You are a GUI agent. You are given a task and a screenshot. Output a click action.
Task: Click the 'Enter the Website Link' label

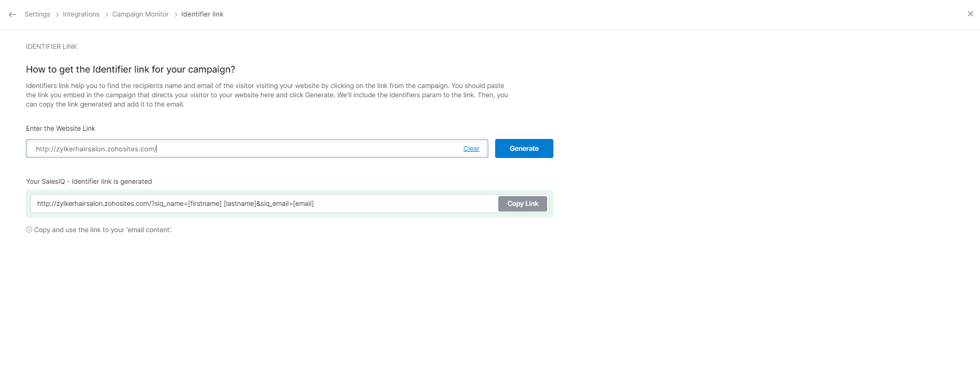61,129
